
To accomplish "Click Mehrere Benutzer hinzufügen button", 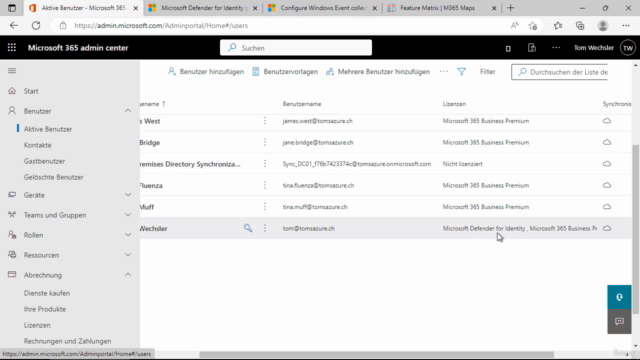I will [378, 71].
